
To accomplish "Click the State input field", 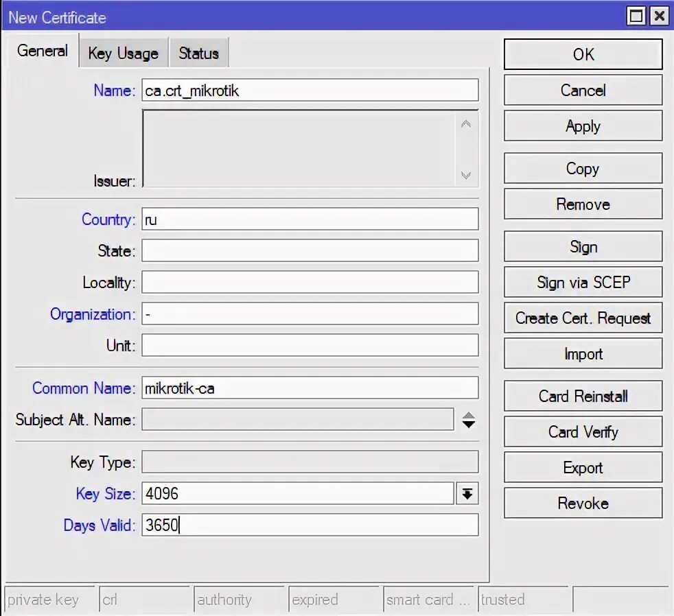I will point(310,250).
